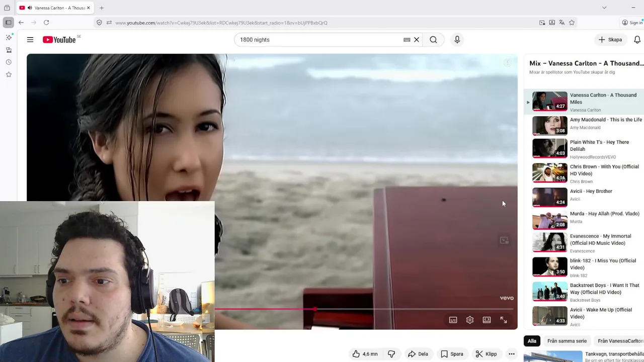Translate the page with translate icon
The height and width of the screenshot is (362, 644).
pos(561,23)
